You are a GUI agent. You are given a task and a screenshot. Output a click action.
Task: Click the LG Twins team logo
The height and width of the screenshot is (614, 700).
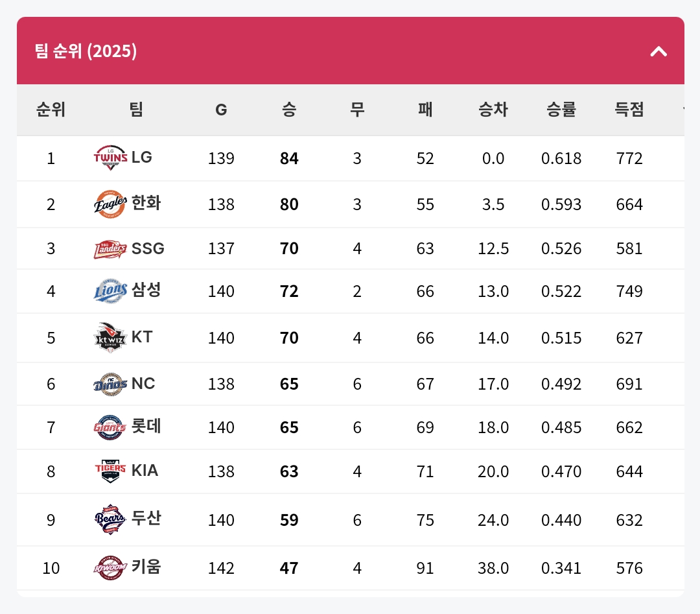pyautogui.click(x=110, y=158)
